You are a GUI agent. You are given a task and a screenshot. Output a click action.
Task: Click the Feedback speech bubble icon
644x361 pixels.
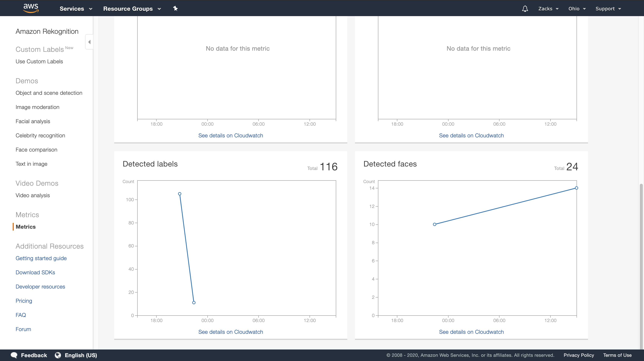tap(14, 355)
